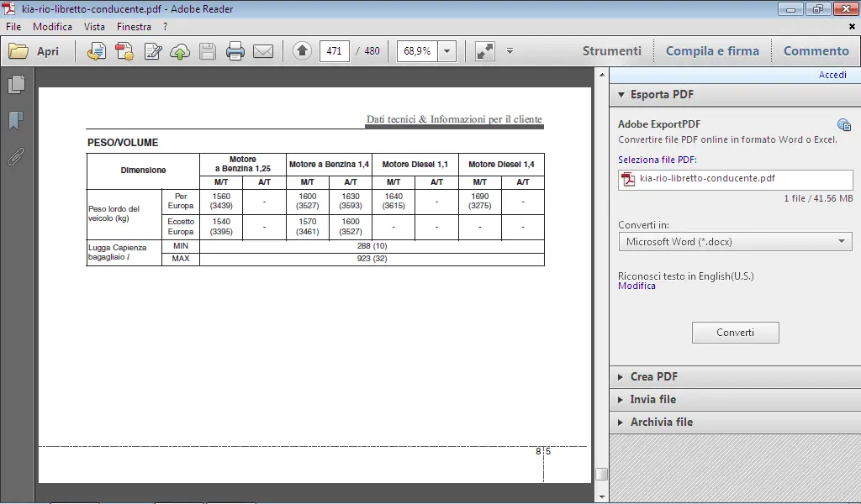Click the create PDF online icon
The height and width of the screenshot is (504, 861).
(124, 51)
